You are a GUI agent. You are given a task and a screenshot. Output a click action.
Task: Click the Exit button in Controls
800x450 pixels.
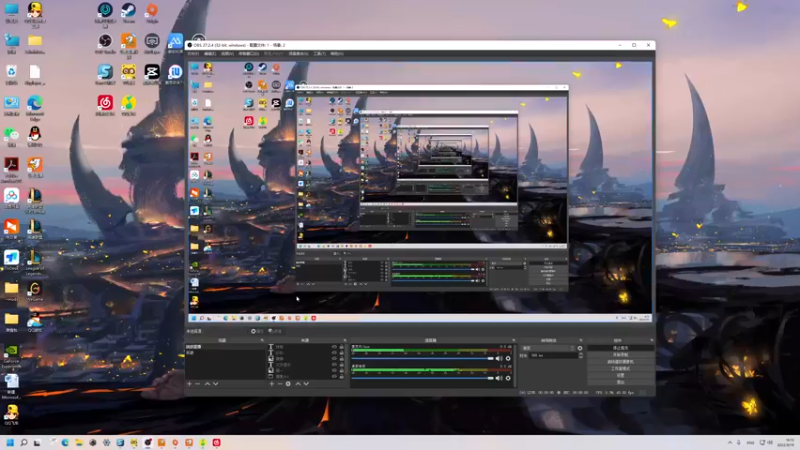coord(620,382)
